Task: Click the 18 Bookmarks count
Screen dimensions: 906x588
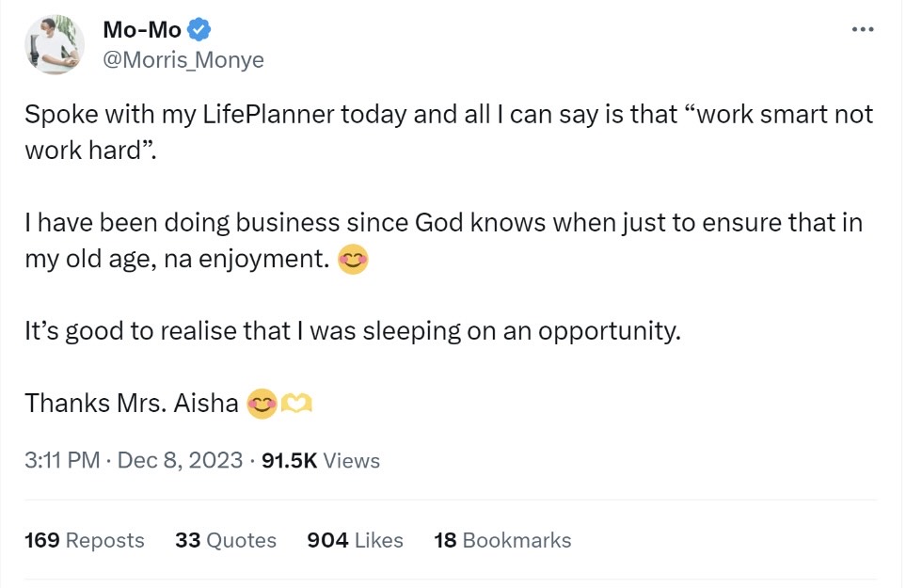Action: [502, 541]
